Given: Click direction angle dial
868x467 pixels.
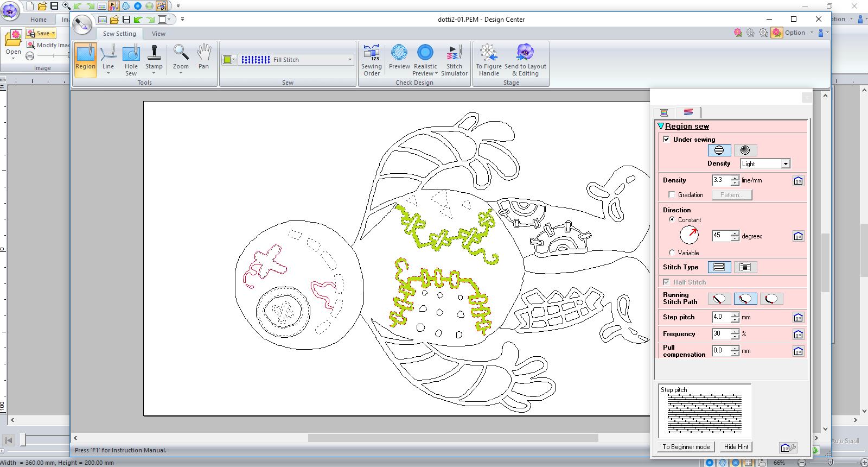Looking at the screenshot, I should 689,235.
